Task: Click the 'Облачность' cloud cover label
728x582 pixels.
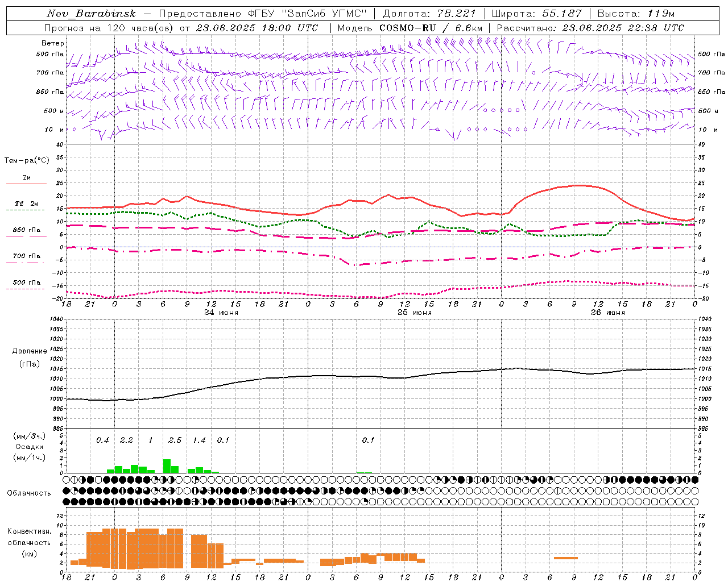Action: tap(29, 493)
